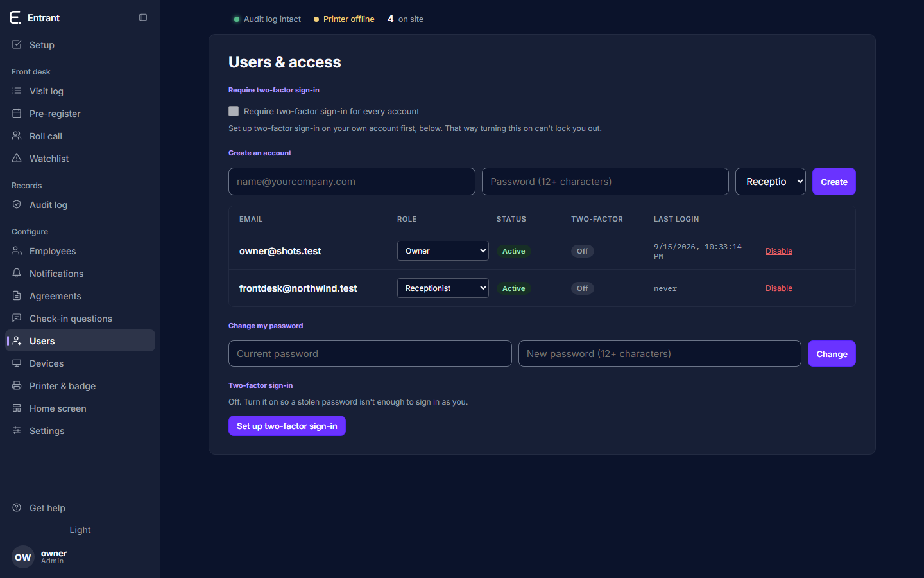
Task: Click the new account email field
Action: pos(352,181)
